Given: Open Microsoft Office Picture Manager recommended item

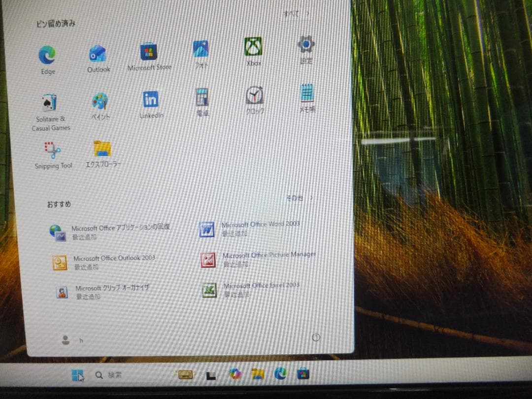Looking at the screenshot, I should pyautogui.click(x=258, y=260).
